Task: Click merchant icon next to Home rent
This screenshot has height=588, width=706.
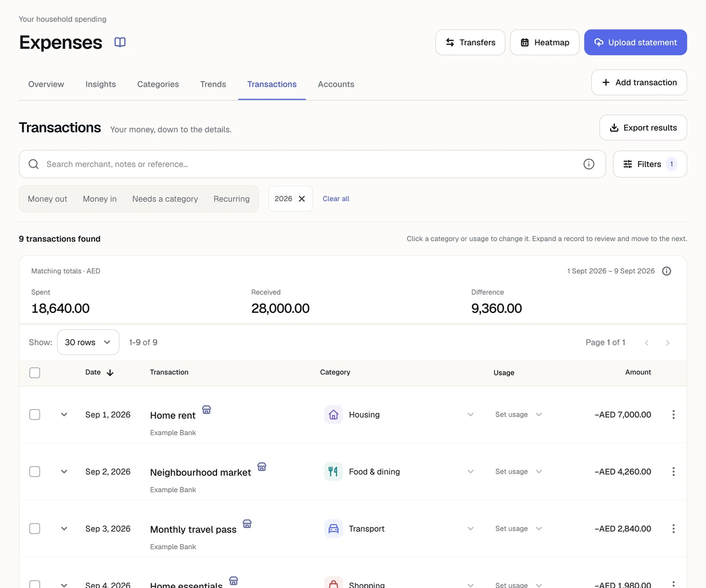Action: tap(207, 409)
